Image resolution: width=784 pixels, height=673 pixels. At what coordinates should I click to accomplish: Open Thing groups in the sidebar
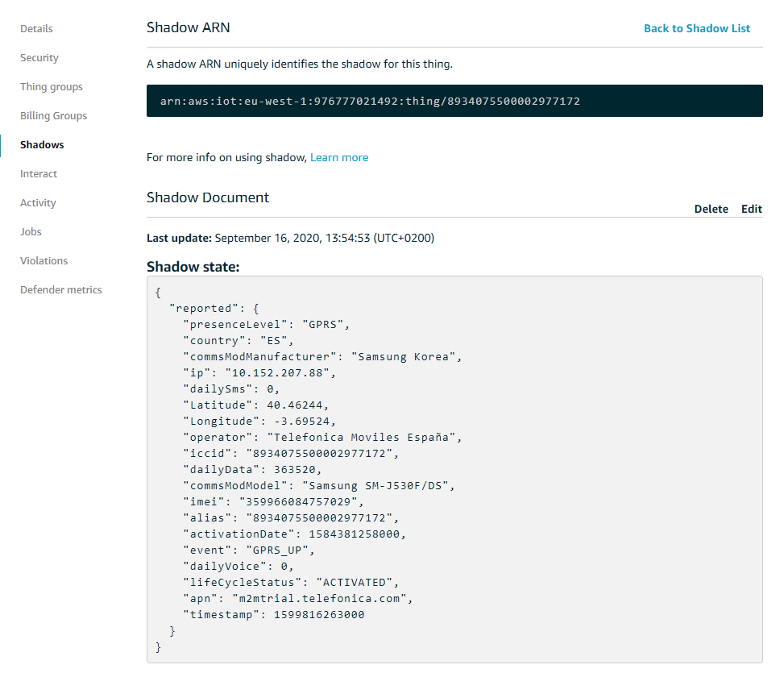point(52,87)
